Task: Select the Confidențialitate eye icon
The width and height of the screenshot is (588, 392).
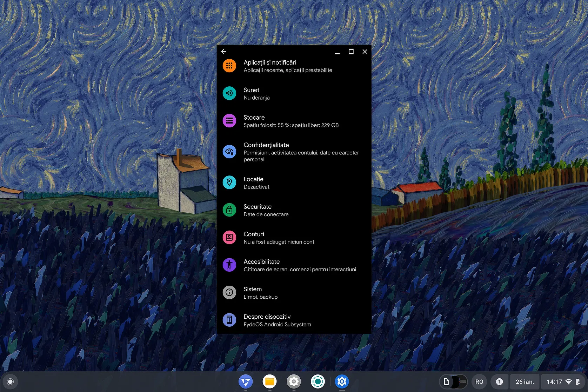Action: click(x=229, y=152)
